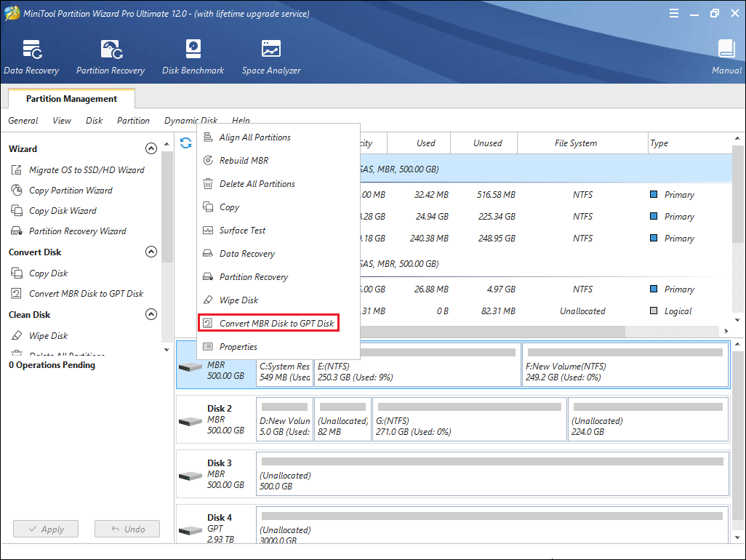
Task: Select Disk 4 GPT in disk map
Action: 215,525
